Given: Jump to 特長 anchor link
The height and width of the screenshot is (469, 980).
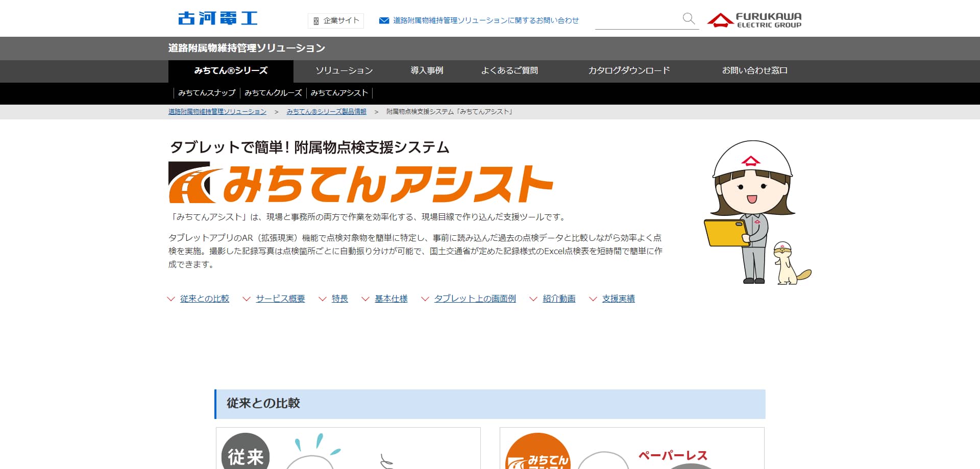Looking at the screenshot, I should [x=340, y=299].
